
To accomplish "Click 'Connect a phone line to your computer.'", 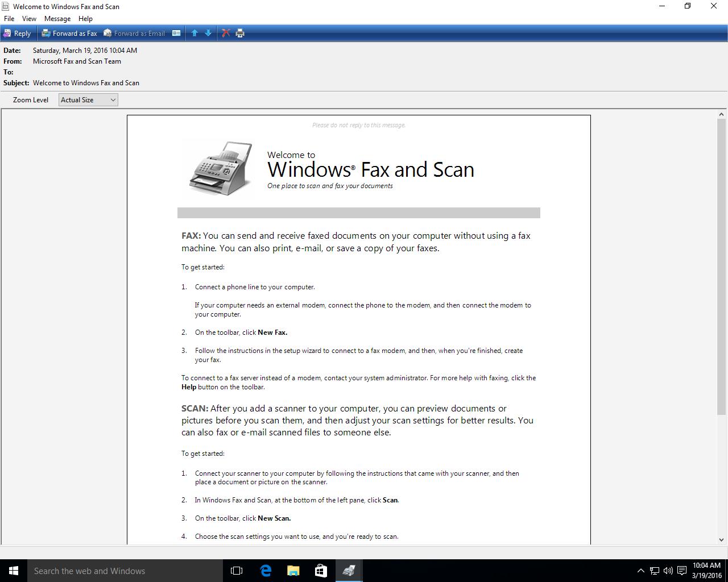I will tap(255, 287).
